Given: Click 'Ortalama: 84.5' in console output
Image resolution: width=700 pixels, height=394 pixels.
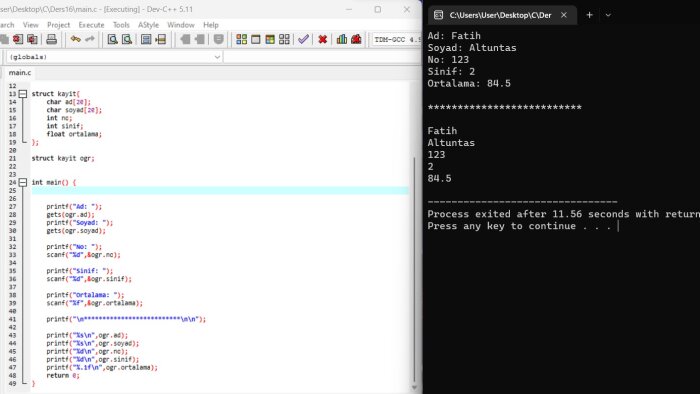Looking at the screenshot, I should pos(469,83).
